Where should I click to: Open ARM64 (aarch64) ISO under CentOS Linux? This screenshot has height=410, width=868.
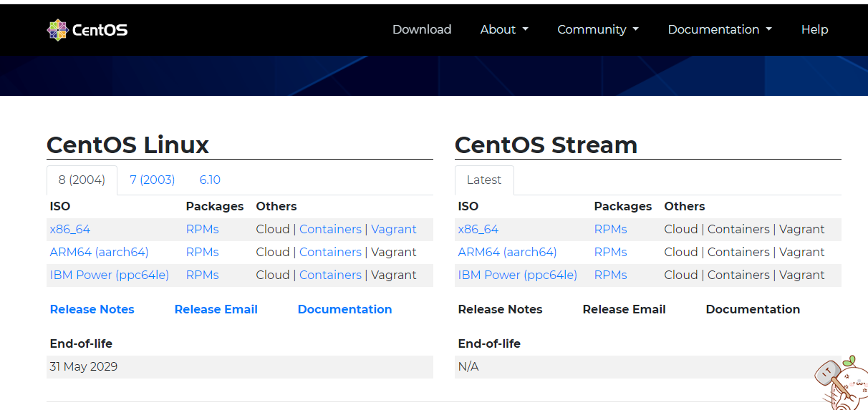pyautogui.click(x=99, y=252)
